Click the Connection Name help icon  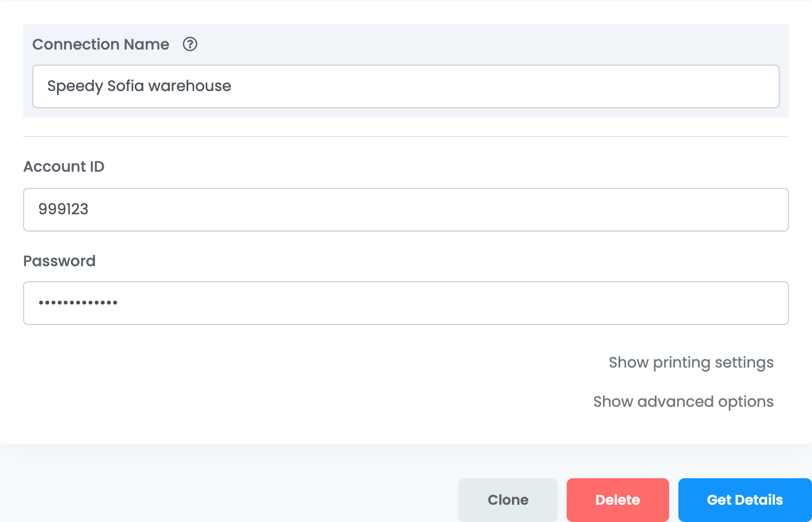pos(190,44)
